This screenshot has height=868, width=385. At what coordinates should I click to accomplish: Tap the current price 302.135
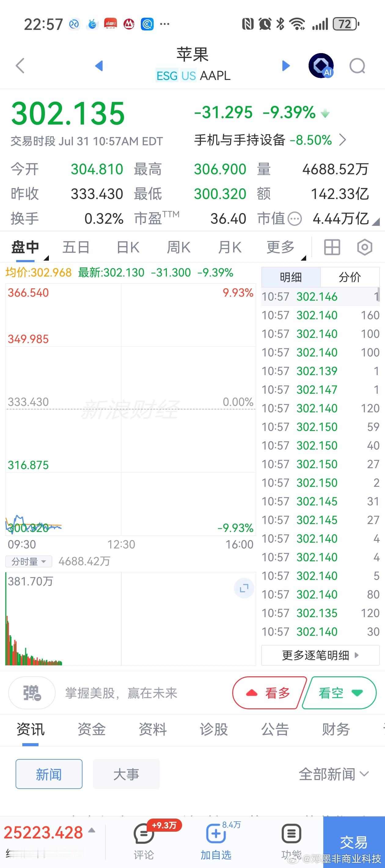pos(68,114)
